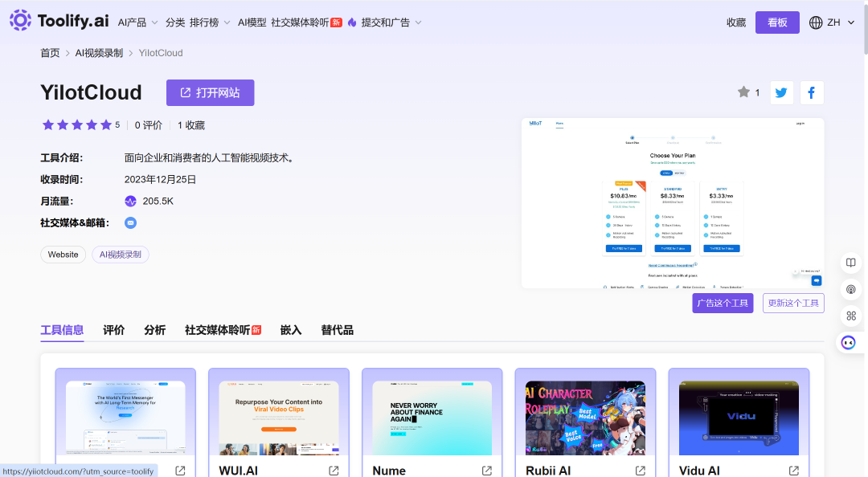Screen dimensions: 868x477
Task: Click the AI视频录制 tag pill
Action: point(120,255)
